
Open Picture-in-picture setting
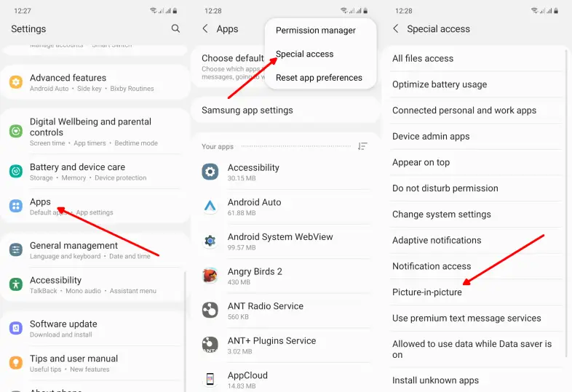(476, 292)
